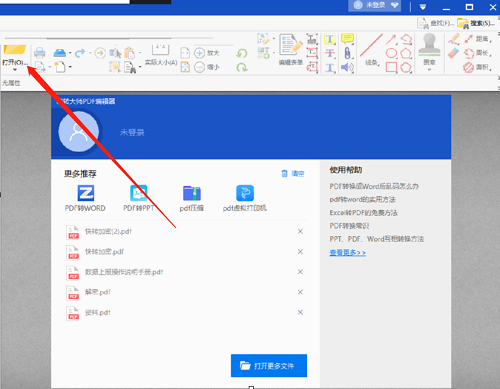Click the View More (查看更多>>) help link
The width and height of the screenshot is (500, 389).
[348, 253]
